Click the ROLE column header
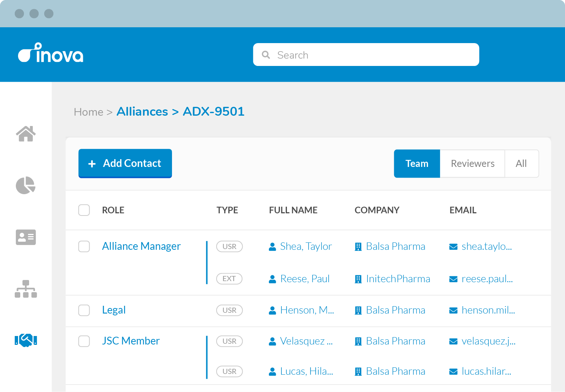This screenshot has height=392, width=565. [x=113, y=210]
